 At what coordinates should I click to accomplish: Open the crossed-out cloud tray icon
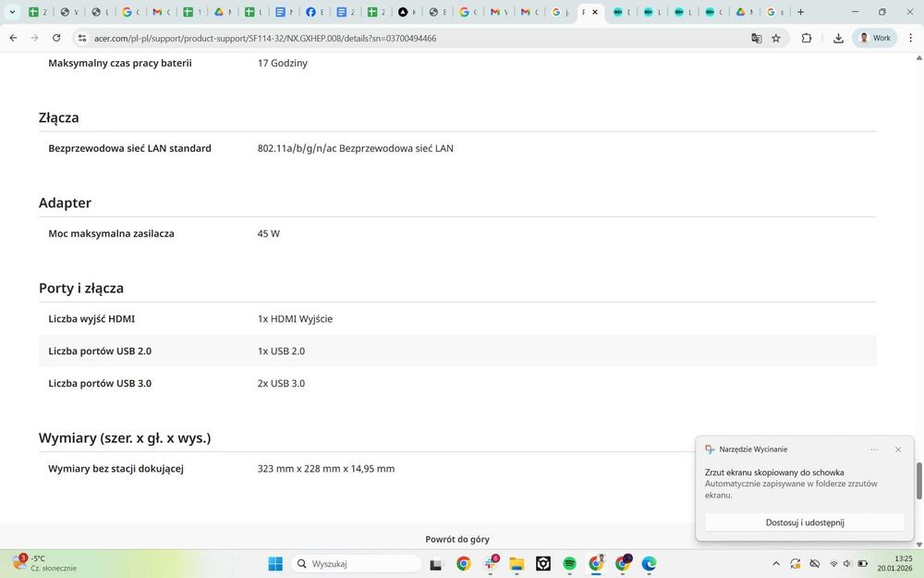click(x=815, y=564)
